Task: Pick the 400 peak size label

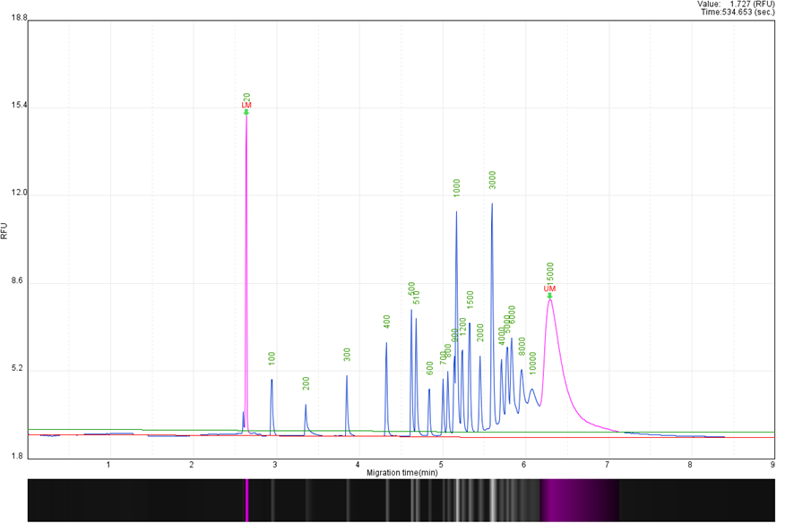Action: pos(386,322)
